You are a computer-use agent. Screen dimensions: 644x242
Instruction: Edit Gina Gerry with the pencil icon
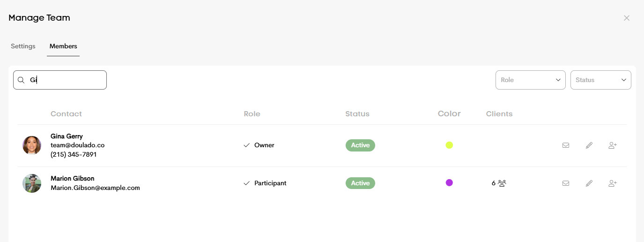pyautogui.click(x=589, y=145)
